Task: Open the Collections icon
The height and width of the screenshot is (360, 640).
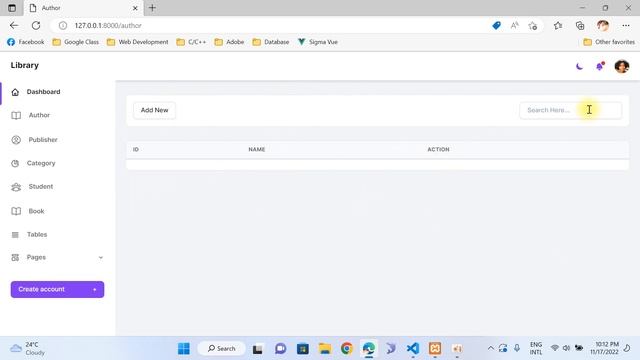Action: click(x=580, y=26)
